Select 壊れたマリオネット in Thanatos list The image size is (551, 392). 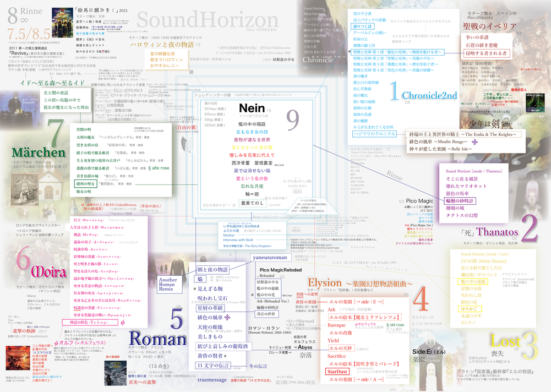tap(466, 186)
